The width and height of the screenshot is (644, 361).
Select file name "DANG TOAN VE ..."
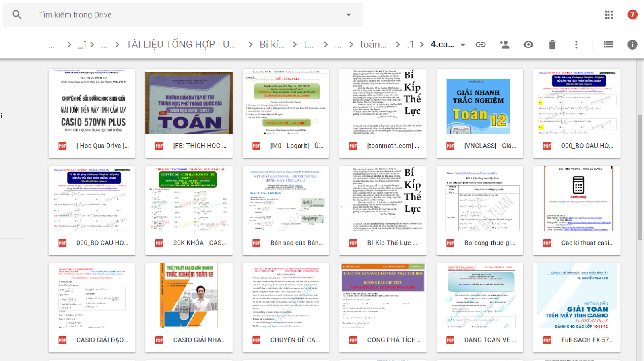(490, 340)
